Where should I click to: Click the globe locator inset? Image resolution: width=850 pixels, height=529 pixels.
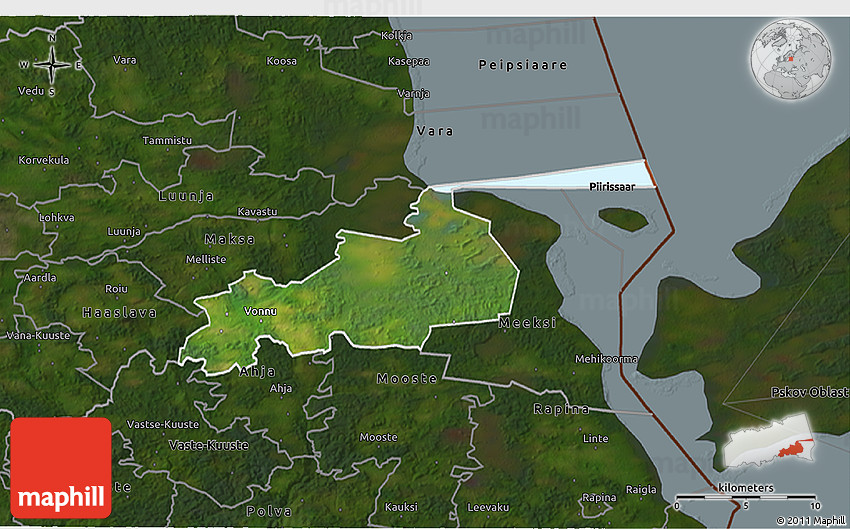click(790, 57)
